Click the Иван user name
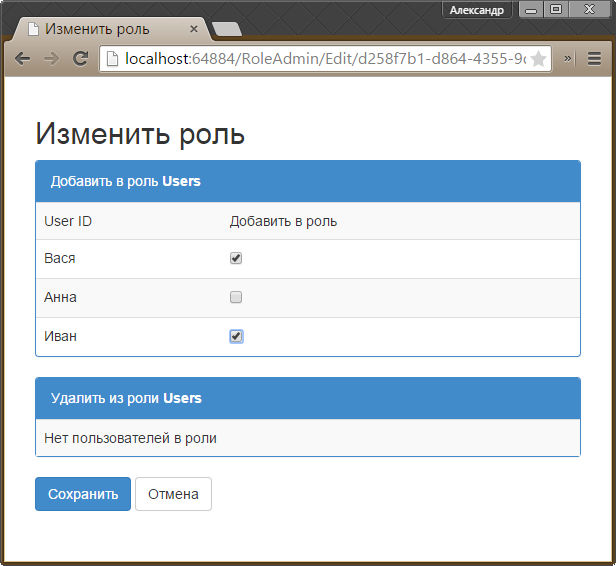The height and width of the screenshot is (566, 616). 60,336
